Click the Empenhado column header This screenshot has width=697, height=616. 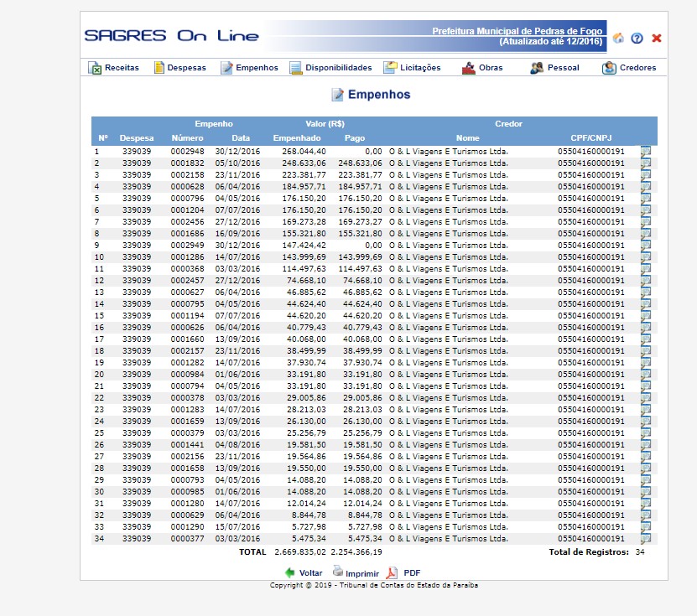[x=296, y=138]
